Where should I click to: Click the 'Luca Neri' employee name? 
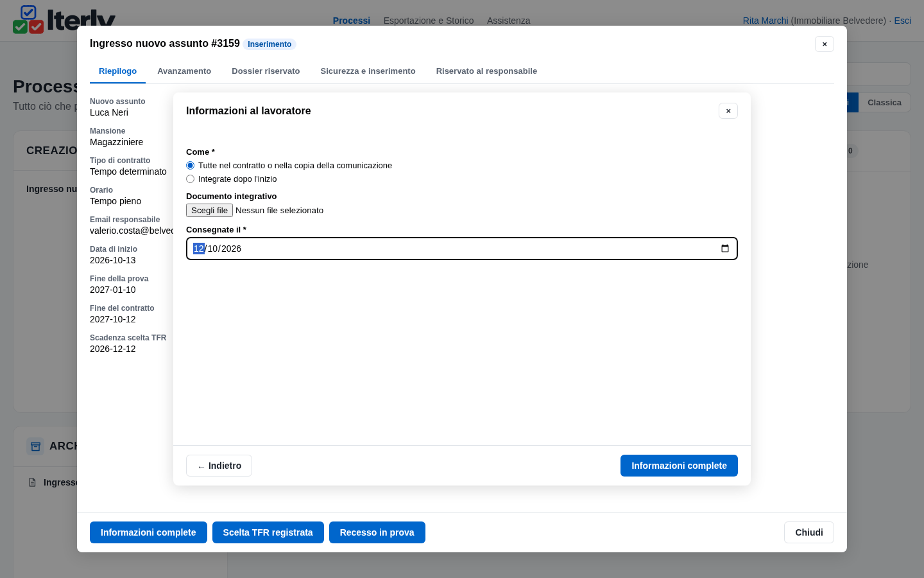[109, 112]
